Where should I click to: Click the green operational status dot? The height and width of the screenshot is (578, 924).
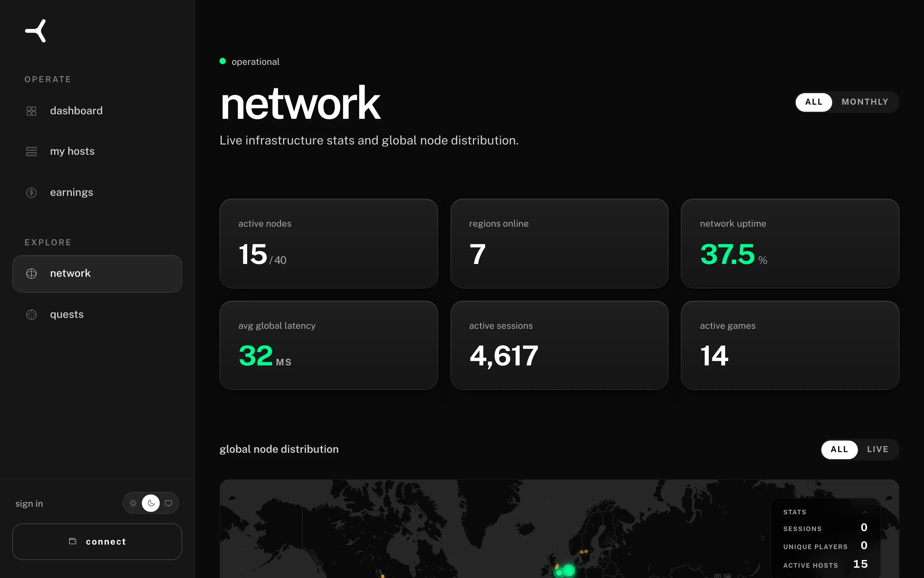pos(223,61)
